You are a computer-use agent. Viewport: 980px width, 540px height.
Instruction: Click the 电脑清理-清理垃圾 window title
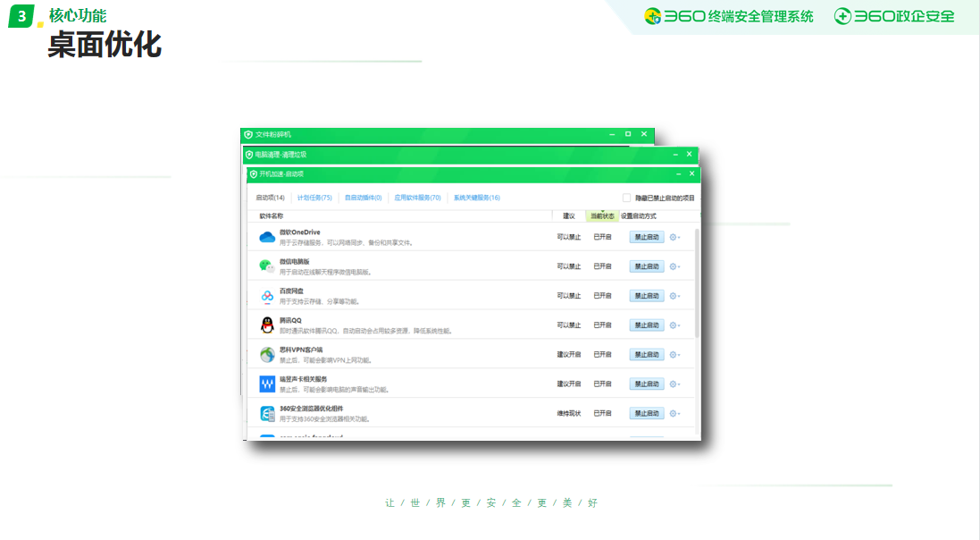281,155
